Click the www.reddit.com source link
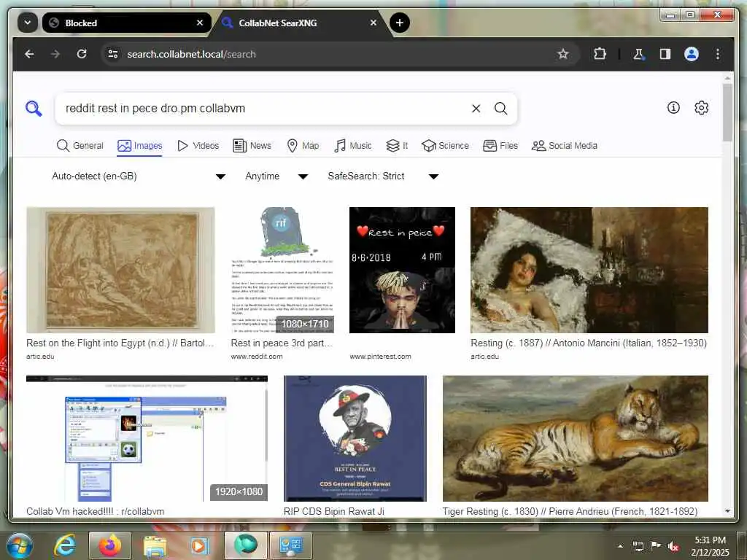 pyautogui.click(x=257, y=357)
